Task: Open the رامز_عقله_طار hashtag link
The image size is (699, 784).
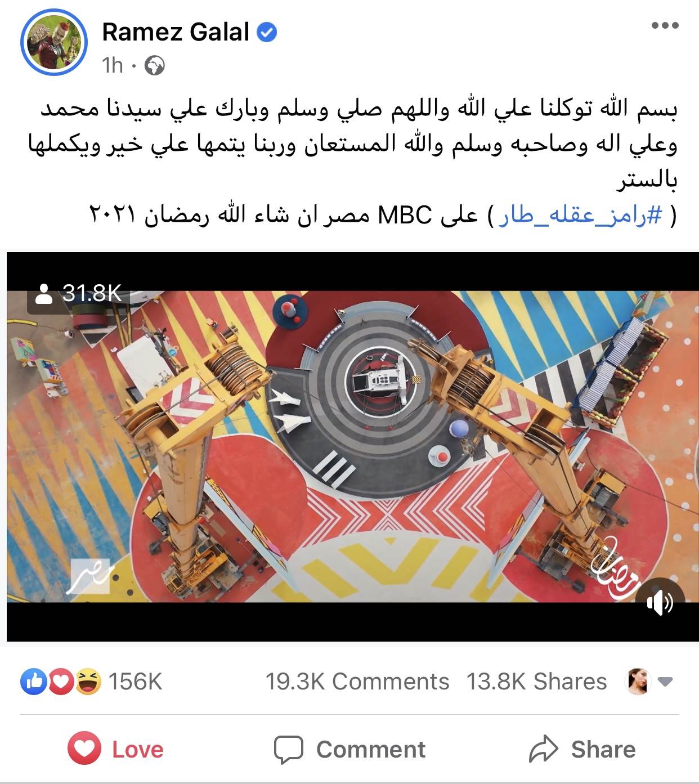Action: [x=581, y=216]
